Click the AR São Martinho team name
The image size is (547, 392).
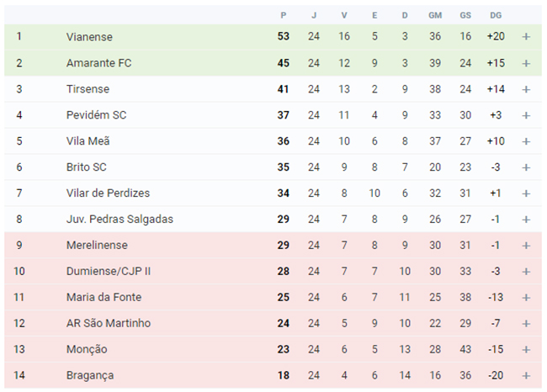109,323
